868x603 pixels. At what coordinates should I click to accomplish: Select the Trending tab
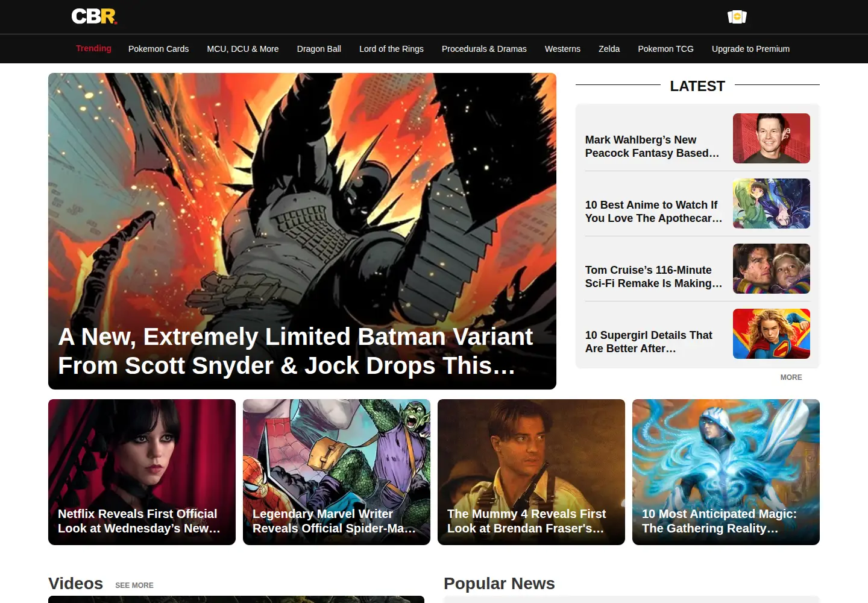click(x=93, y=48)
